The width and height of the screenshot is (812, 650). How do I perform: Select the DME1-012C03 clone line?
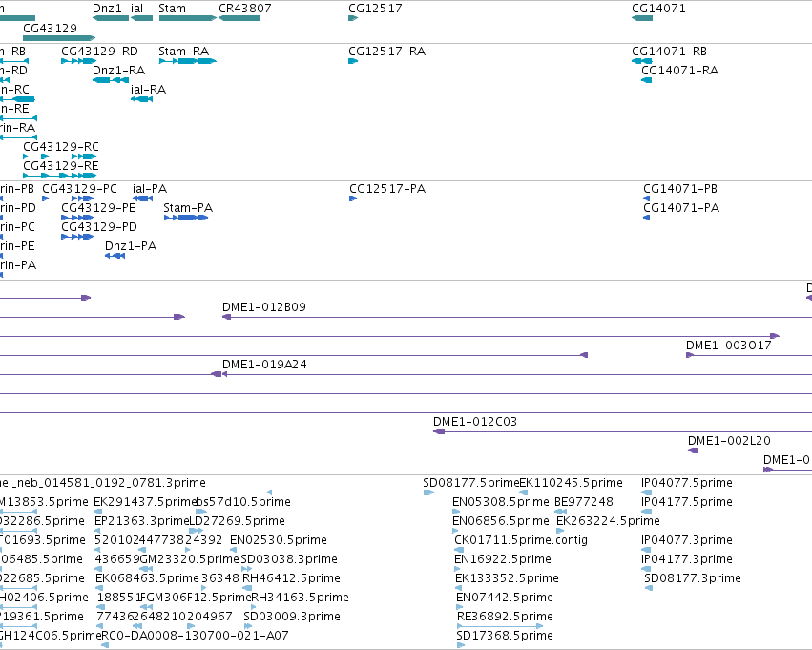tap(622, 431)
